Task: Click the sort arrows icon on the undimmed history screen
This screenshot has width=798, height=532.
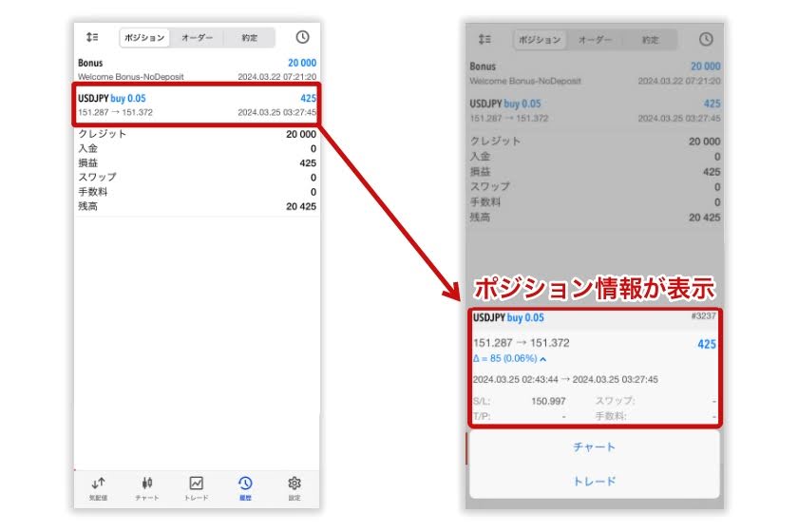Action: (92, 37)
